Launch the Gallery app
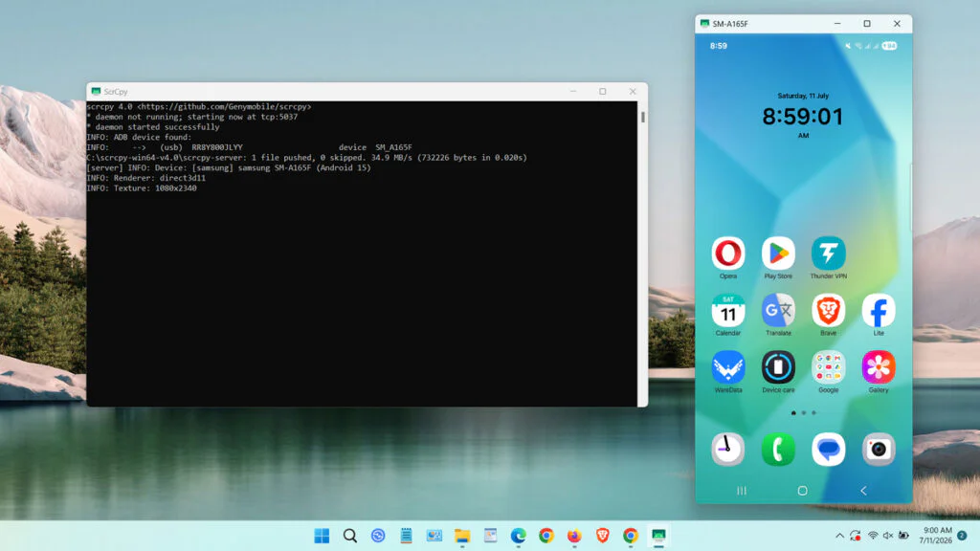This screenshot has width=980, height=551. [879, 367]
